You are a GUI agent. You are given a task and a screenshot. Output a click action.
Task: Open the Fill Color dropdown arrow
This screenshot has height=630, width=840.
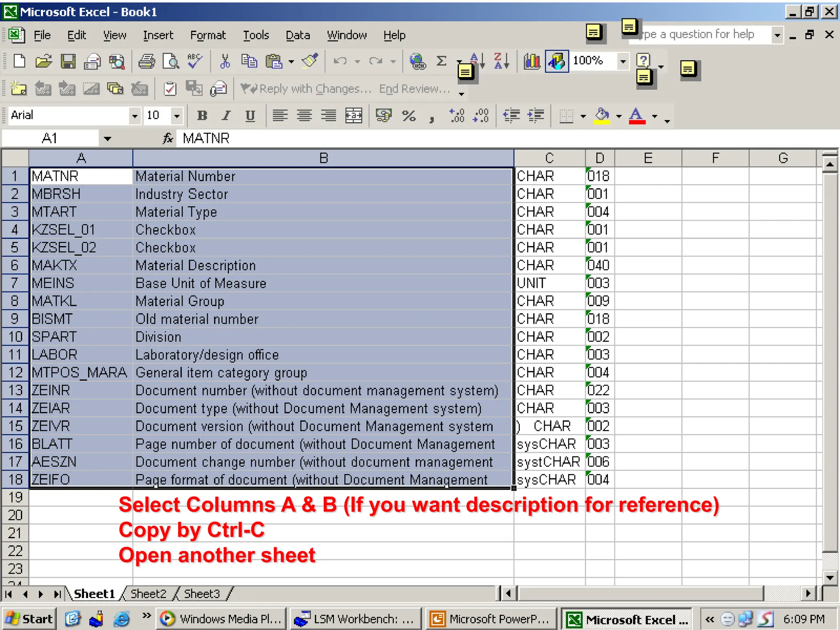click(619, 116)
